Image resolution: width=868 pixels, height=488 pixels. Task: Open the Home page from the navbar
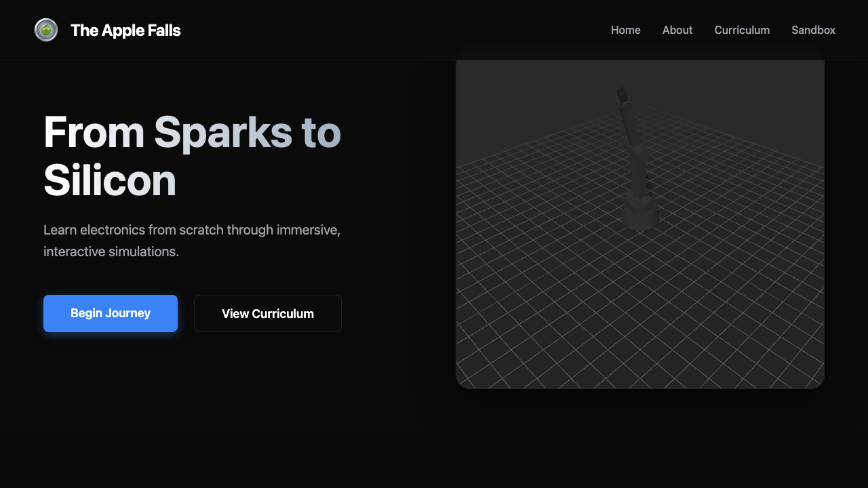[x=625, y=30]
